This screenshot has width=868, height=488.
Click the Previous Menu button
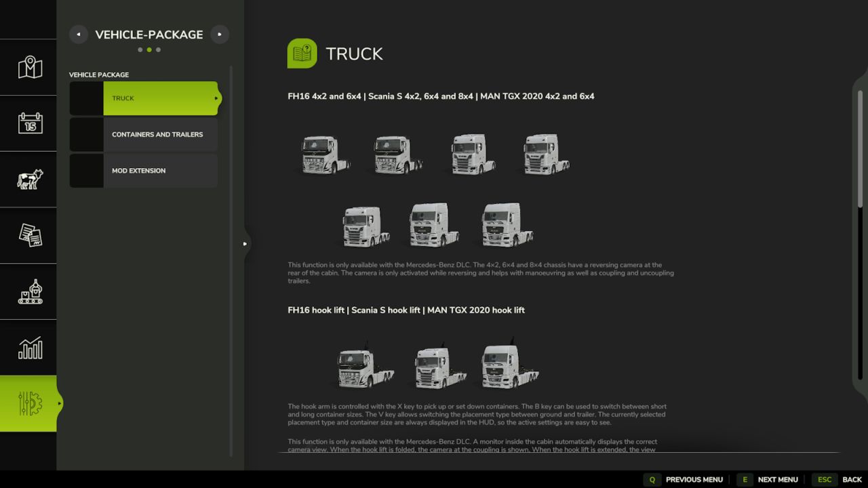pyautogui.click(x=684, y=480)
